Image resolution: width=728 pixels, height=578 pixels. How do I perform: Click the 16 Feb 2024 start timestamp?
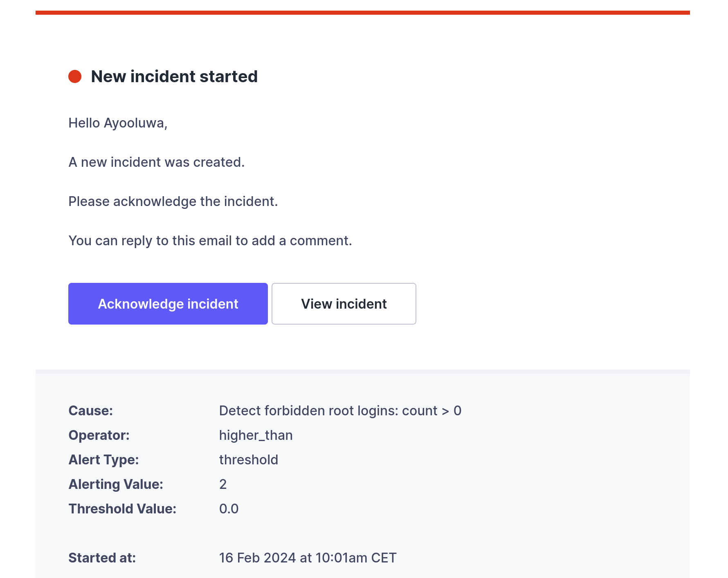point(308,558)
